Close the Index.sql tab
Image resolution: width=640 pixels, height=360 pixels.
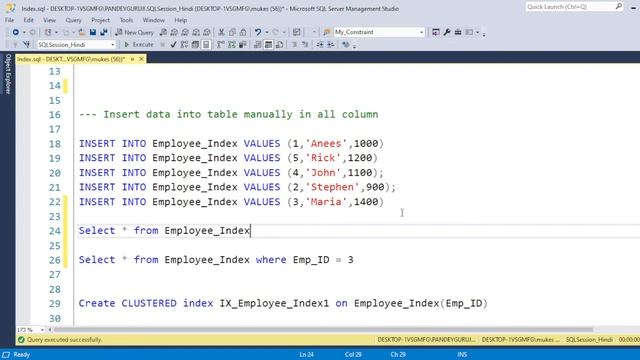click(141, 59)
